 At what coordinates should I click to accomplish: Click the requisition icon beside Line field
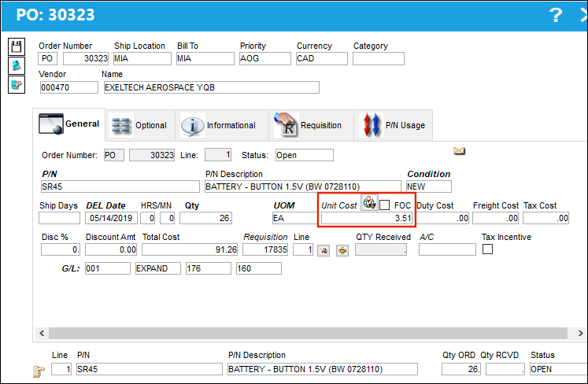324,250
